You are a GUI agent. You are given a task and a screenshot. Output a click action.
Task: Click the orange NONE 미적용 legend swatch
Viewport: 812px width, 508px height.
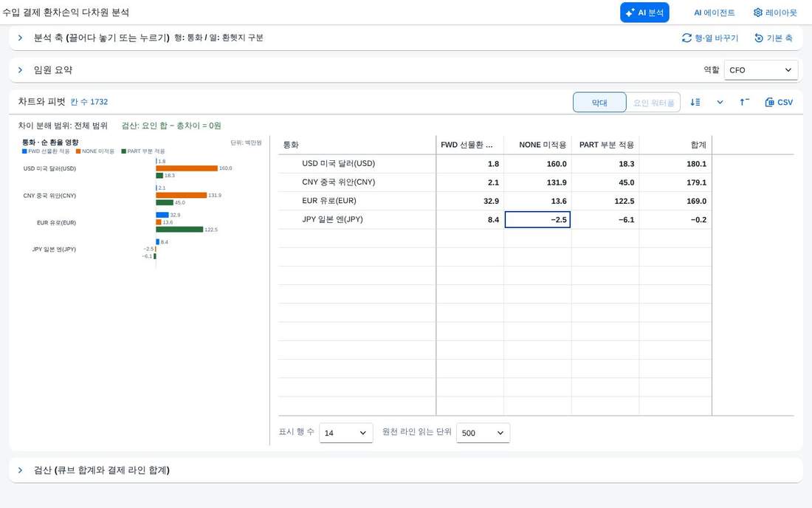tap(78, 151)
